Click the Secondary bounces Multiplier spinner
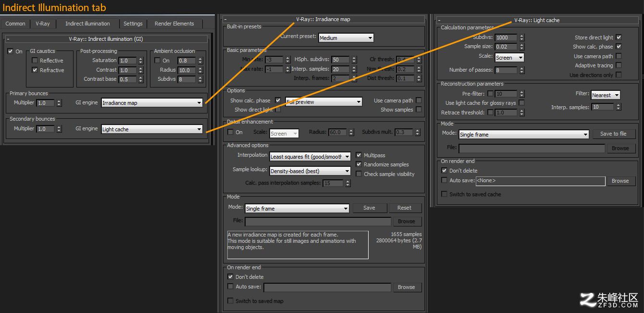Image resolution: width=644 pixels, height=313 pixels. 59,129
